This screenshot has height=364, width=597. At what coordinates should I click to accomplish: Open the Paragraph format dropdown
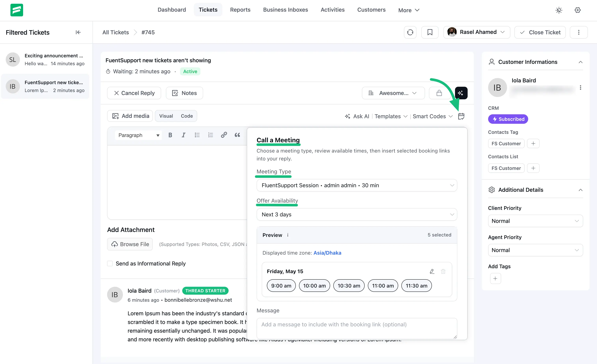tap(138, 135)
